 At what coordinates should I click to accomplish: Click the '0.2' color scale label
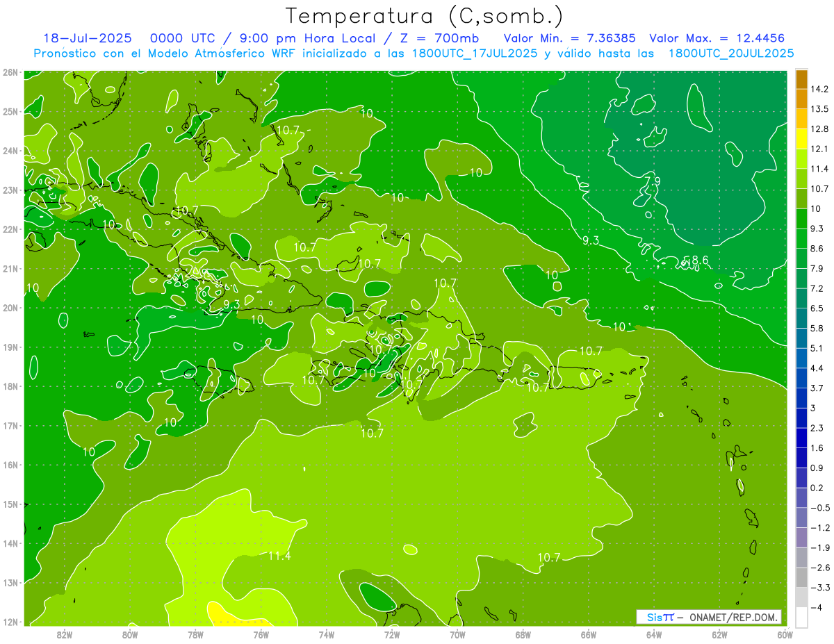(817, 488)
